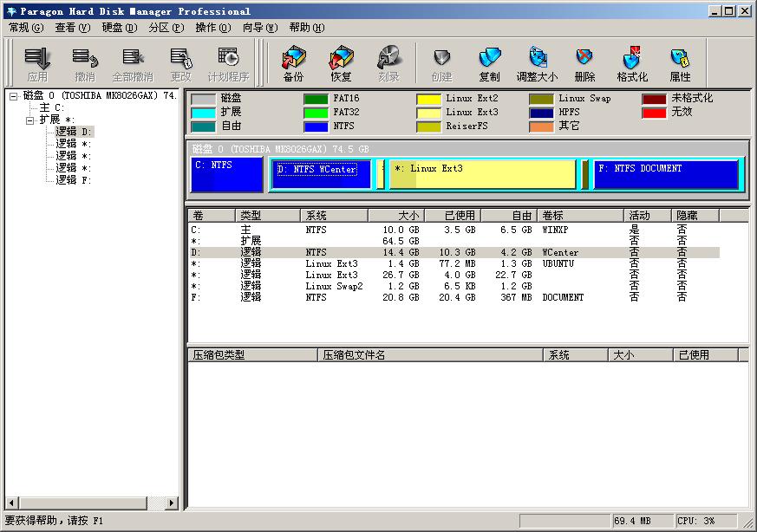Open the 分区(P) menu

click(x=166, y=28)
